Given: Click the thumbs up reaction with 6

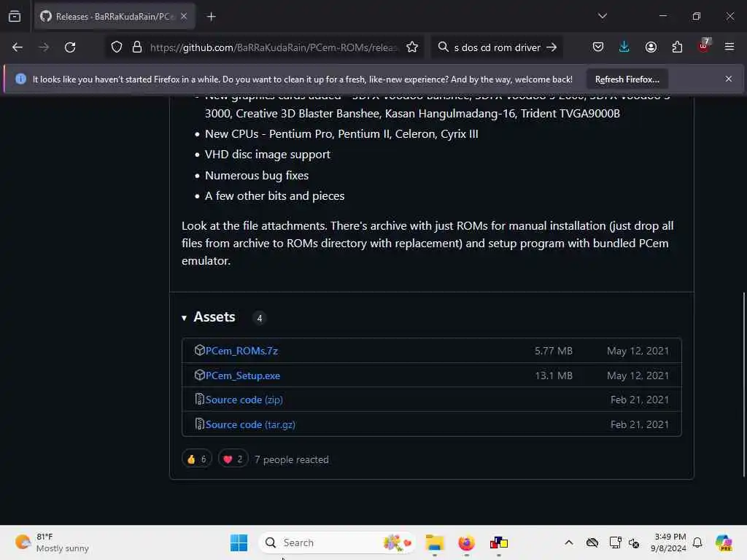Looking at the screenshot, I should tap(197, 459).
